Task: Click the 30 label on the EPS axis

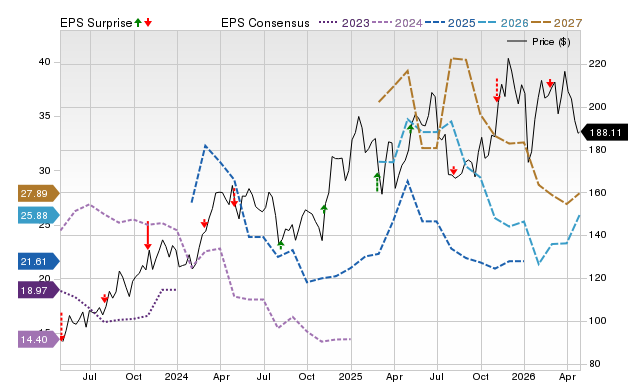Action: pyautogui.click(x=44, y=171)
